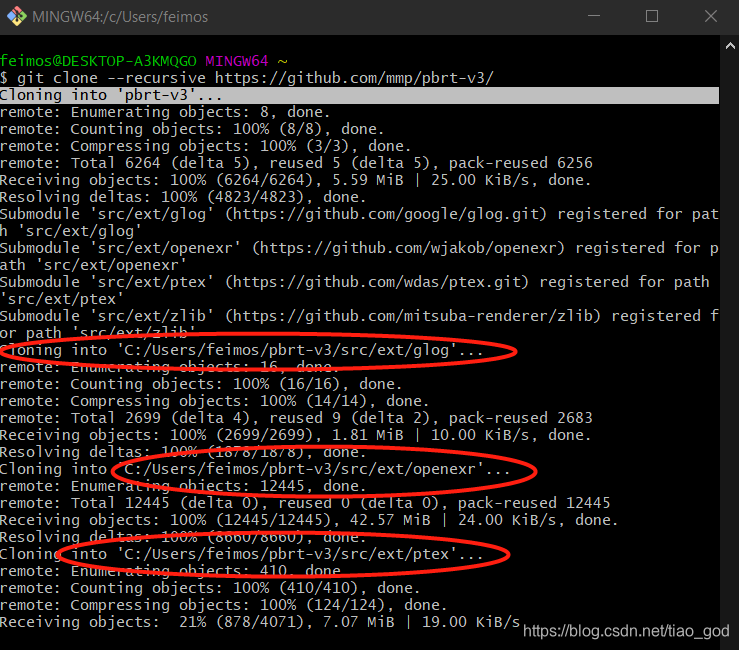Click 'Counting objects: 100% (410/410), done.' line
The image size is (739, 650).
click(210, 588)
